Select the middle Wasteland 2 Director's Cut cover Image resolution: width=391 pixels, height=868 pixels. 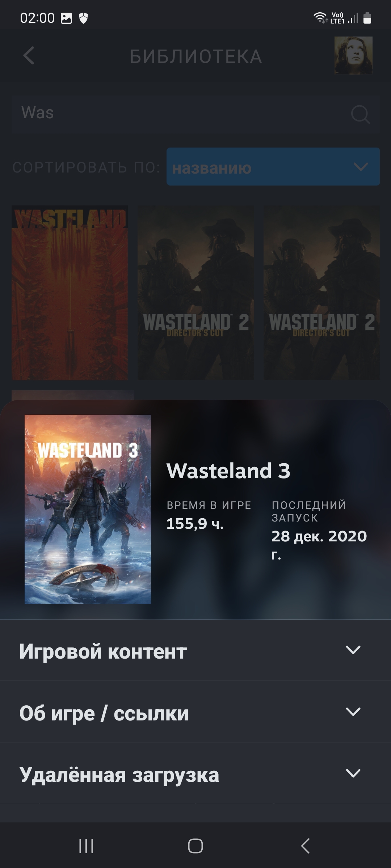tap(195, 293)
